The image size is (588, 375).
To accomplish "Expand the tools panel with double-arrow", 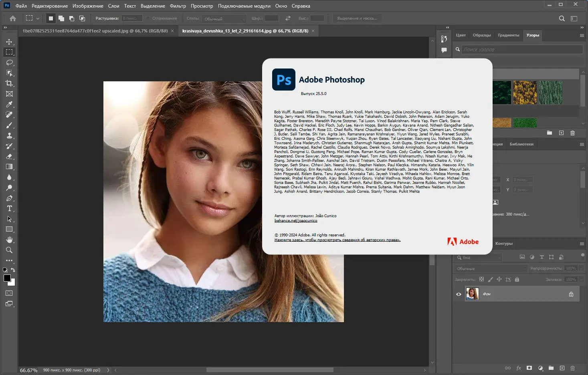I will [5, 28].
